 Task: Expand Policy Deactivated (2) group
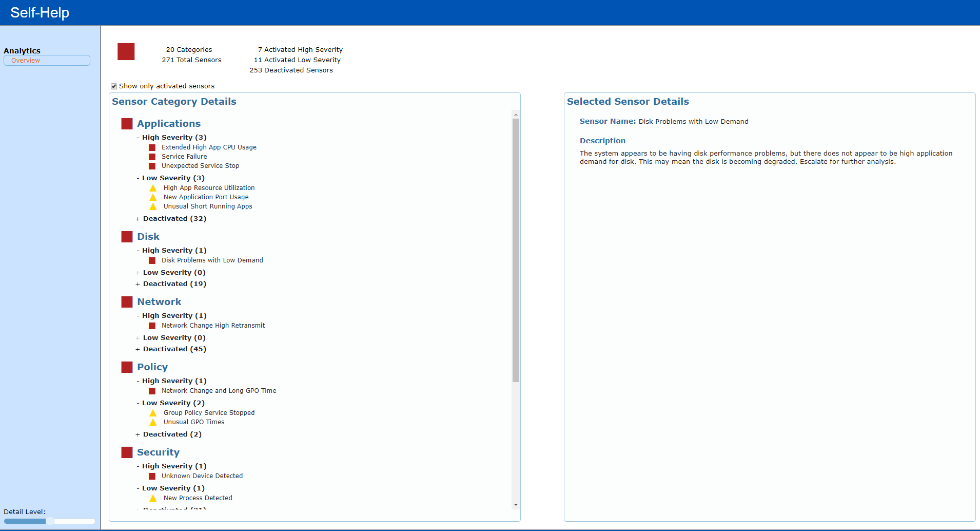click(138, 434)
